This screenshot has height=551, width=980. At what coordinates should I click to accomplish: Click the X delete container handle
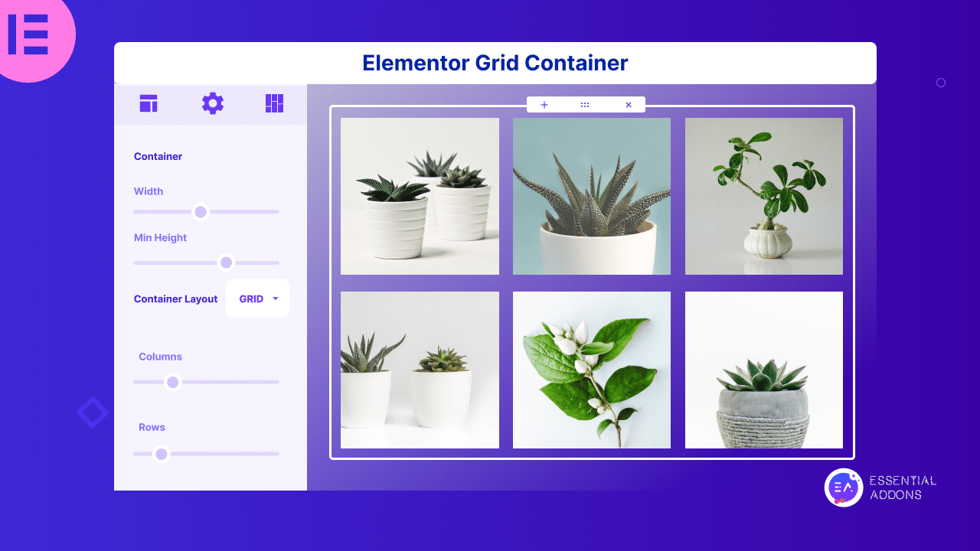(x=629, y=105)
